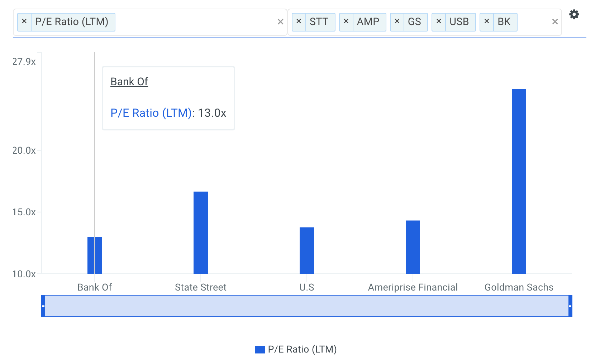This screenshot has width=600, height=364.
Task: Remove P/E Ratio (LTM) metric tag
Action: [24, 22]
